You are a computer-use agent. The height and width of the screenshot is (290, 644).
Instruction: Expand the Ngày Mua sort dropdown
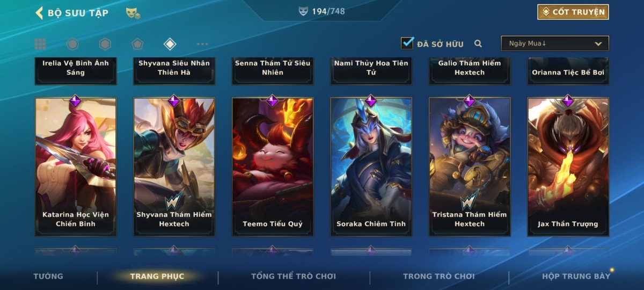(555, 44)
